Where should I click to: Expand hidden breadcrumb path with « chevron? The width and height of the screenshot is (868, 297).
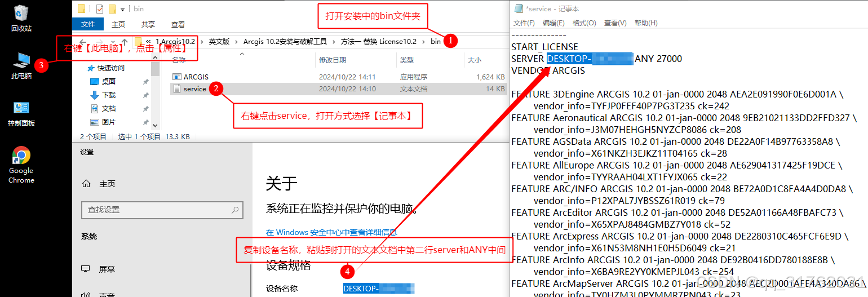coord(148,42)
